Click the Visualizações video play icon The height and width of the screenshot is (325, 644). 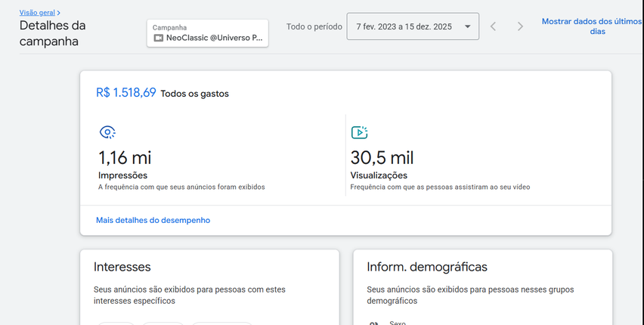359,132
